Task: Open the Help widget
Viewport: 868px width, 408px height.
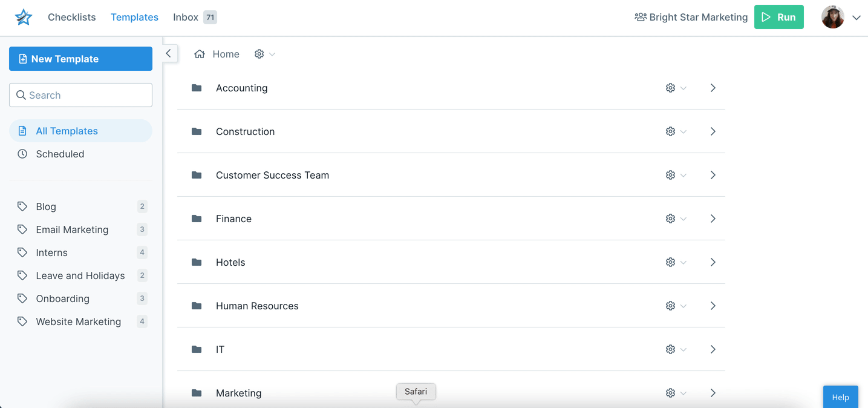Action: point(841,397)
